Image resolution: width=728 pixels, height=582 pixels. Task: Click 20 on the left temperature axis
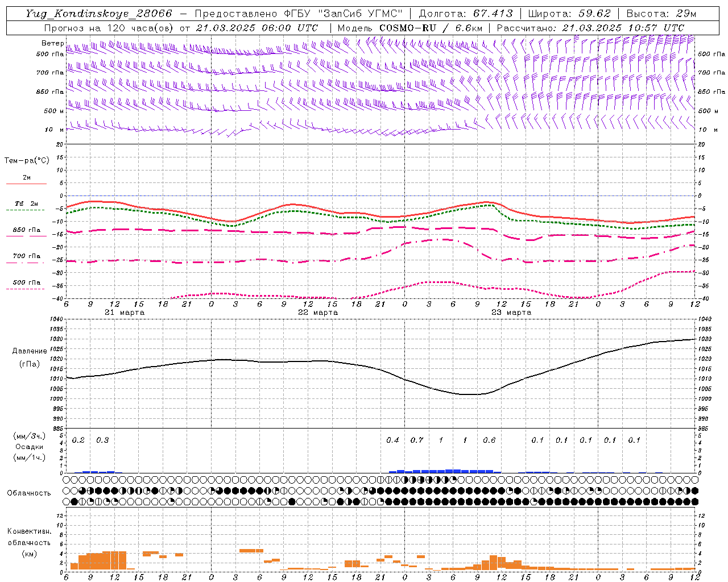point(60,145)
